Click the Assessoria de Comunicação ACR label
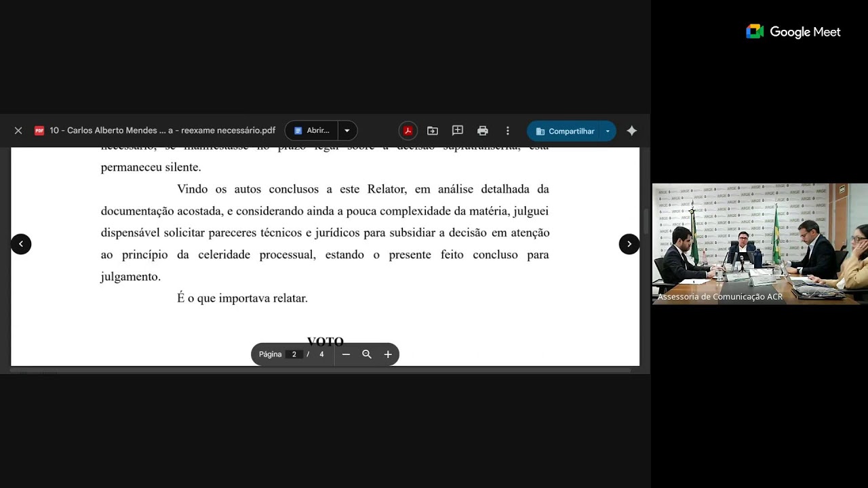The height and width of the screenshot is (488, 868). [720, 297]
